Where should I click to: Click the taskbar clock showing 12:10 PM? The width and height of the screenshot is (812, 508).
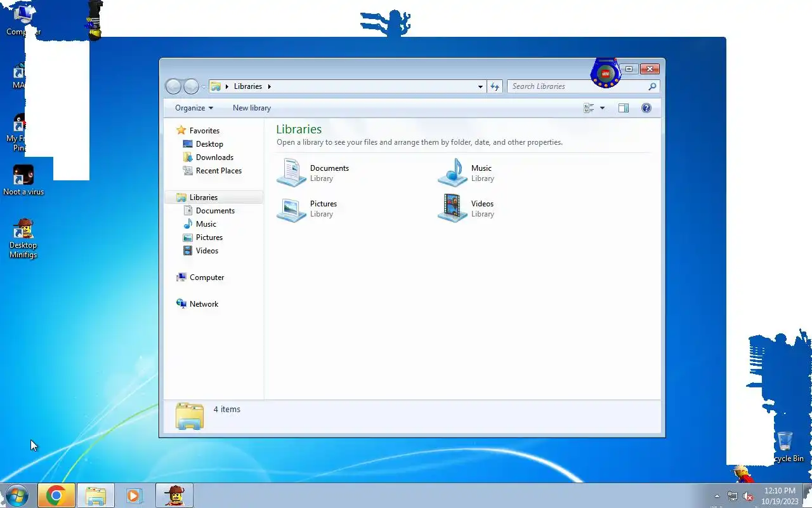point(780,496)
